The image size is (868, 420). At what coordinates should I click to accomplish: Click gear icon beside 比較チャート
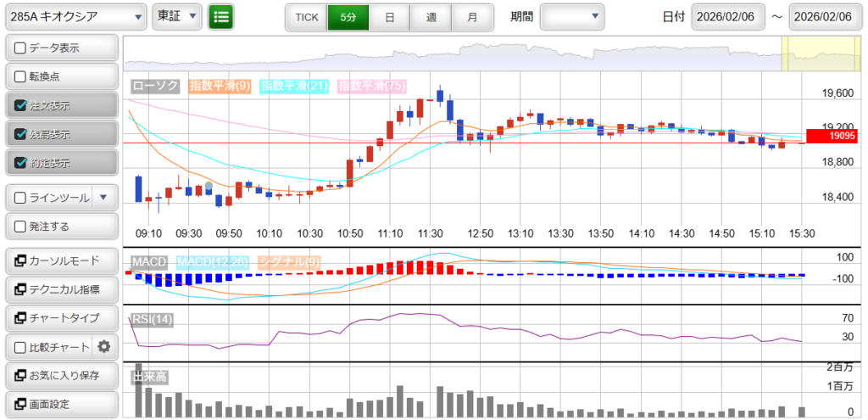(x=104, y=346)
